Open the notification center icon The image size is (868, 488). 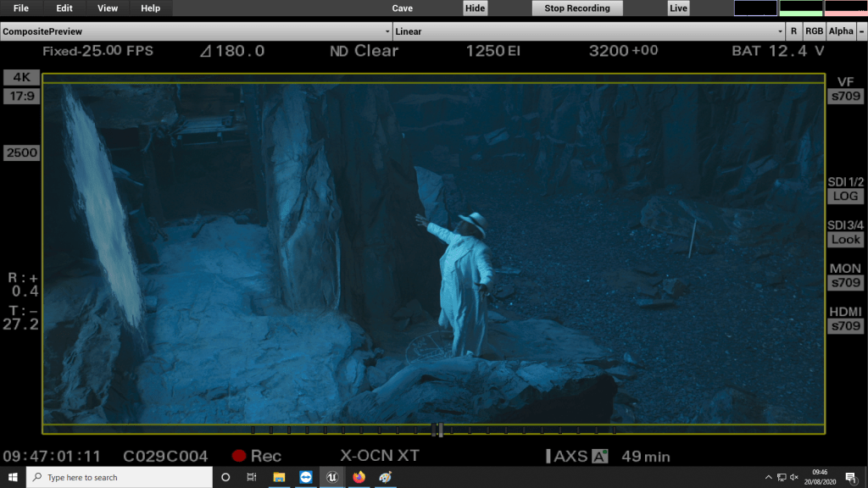click(x=850, y=478)
